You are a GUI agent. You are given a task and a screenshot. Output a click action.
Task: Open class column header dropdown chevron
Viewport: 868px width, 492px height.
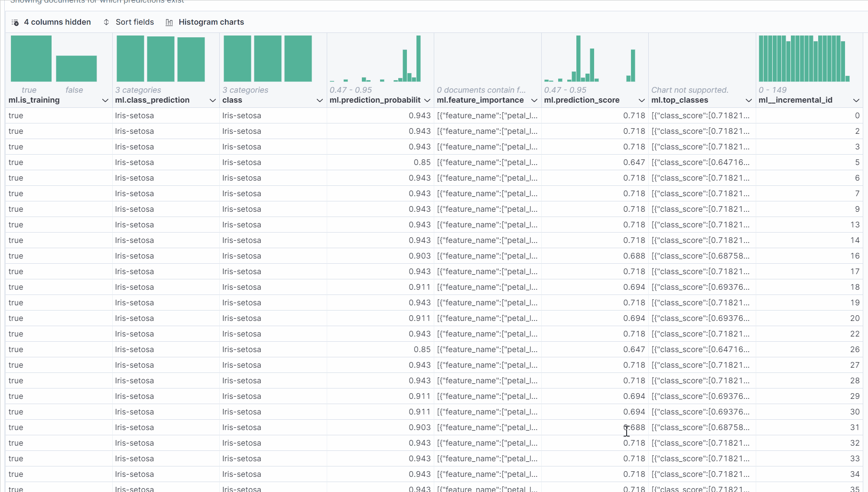319,100
